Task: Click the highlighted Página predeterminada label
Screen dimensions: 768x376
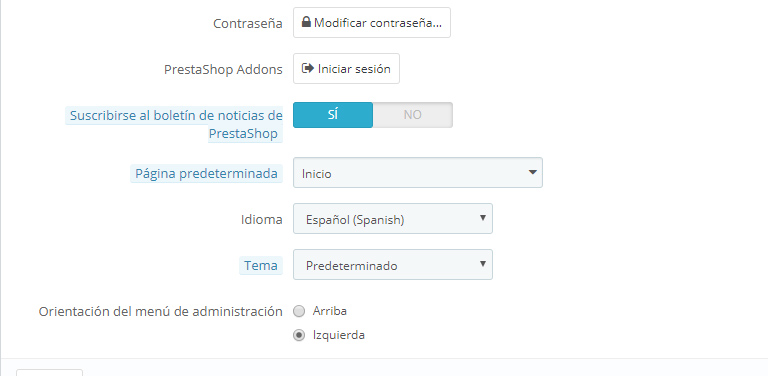Action: 206,173
